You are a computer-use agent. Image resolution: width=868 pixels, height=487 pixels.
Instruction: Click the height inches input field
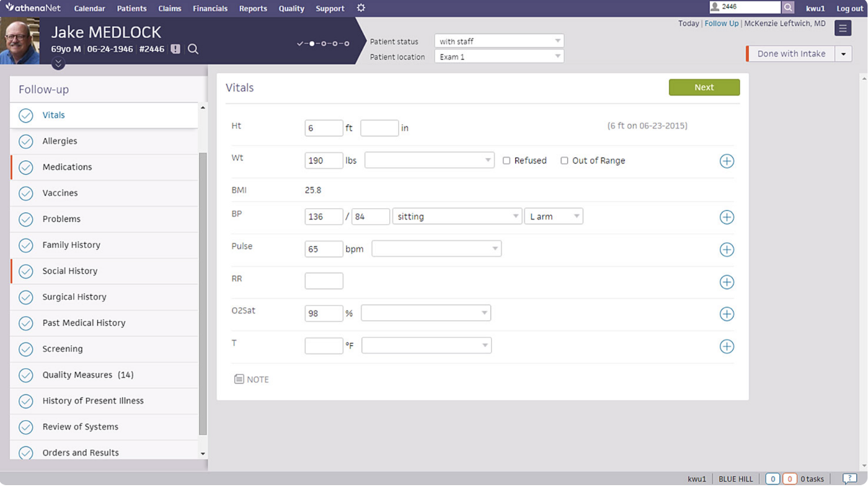pos(379,128)
